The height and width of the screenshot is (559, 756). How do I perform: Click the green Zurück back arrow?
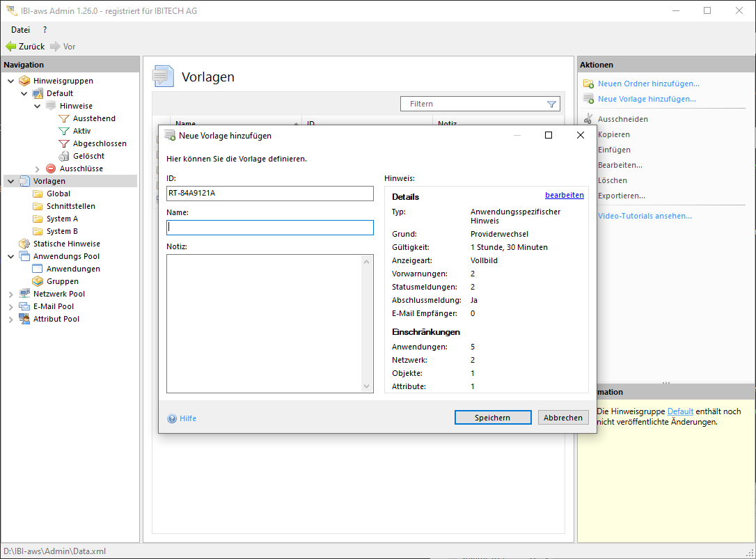pos(10,47)
